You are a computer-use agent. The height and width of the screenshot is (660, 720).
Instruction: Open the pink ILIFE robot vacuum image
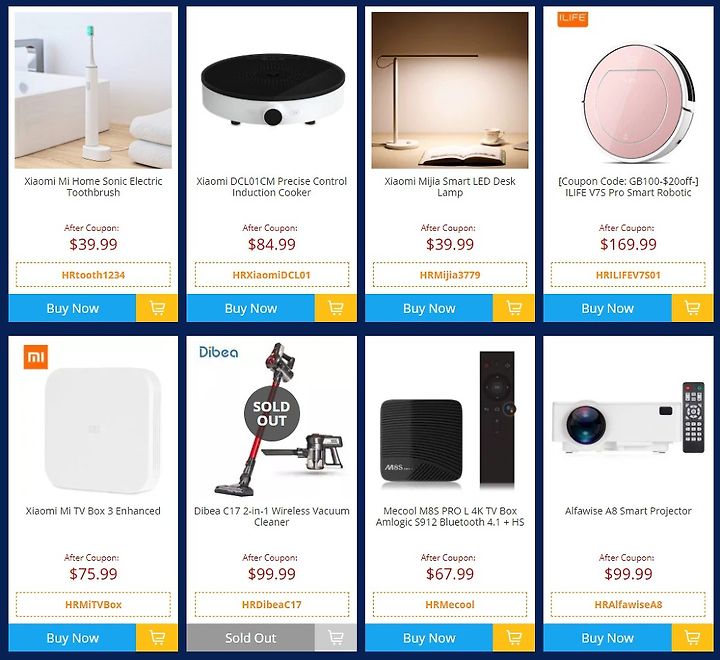click(639, 103)
